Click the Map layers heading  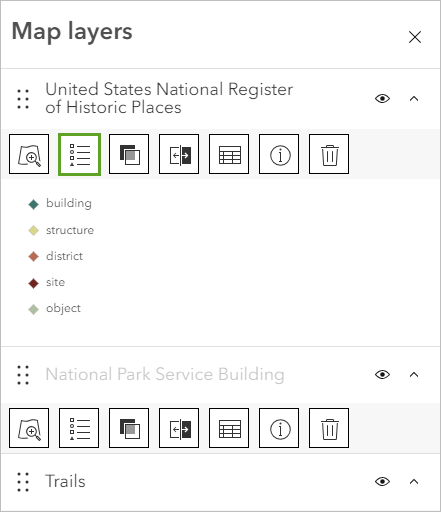[x=72, y=32]
